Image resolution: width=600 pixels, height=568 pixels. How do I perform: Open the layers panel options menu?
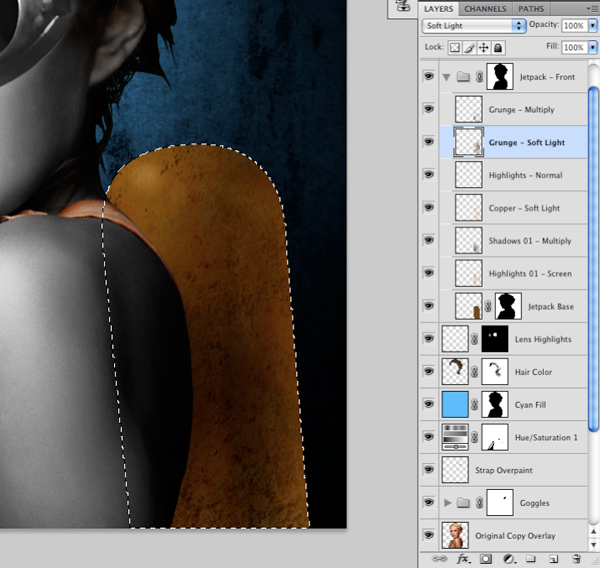click(592, 8)
